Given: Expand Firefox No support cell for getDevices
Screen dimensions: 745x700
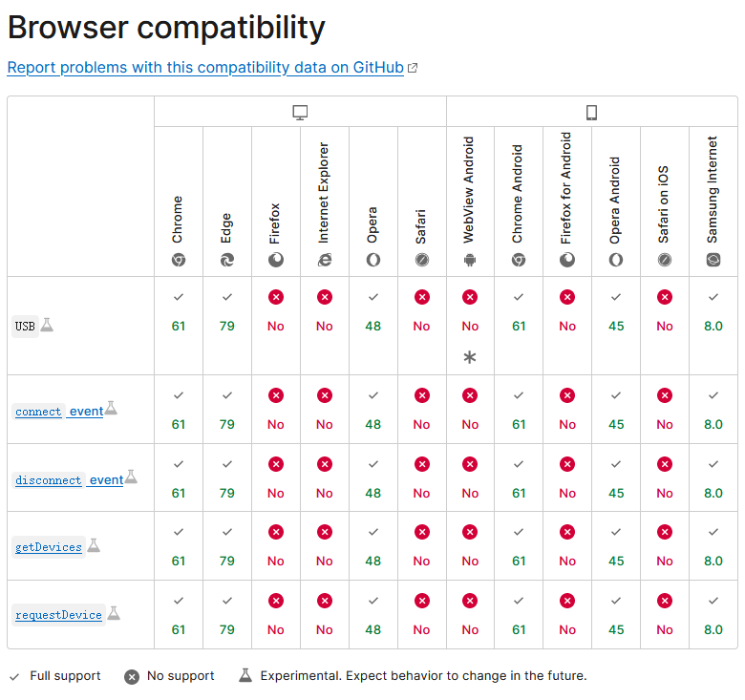Looking at the screenshot, I should [276, 547].
